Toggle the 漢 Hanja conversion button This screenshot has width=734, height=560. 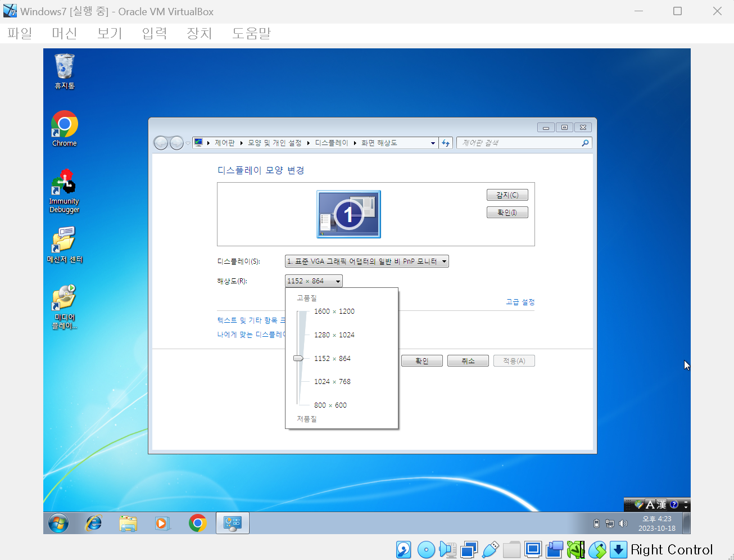point(661,504)
